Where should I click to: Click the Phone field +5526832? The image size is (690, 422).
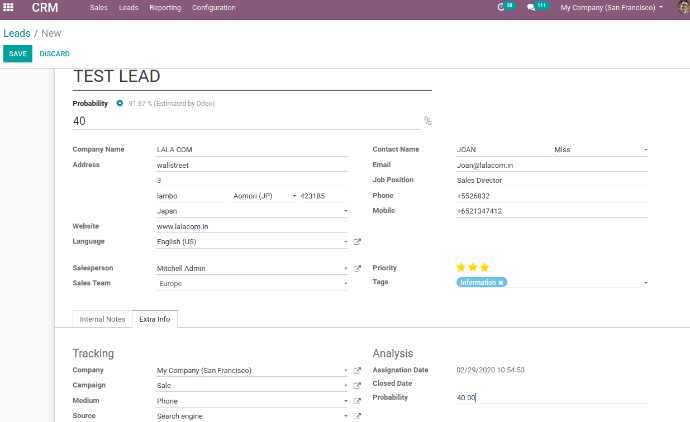click(552, 196)
